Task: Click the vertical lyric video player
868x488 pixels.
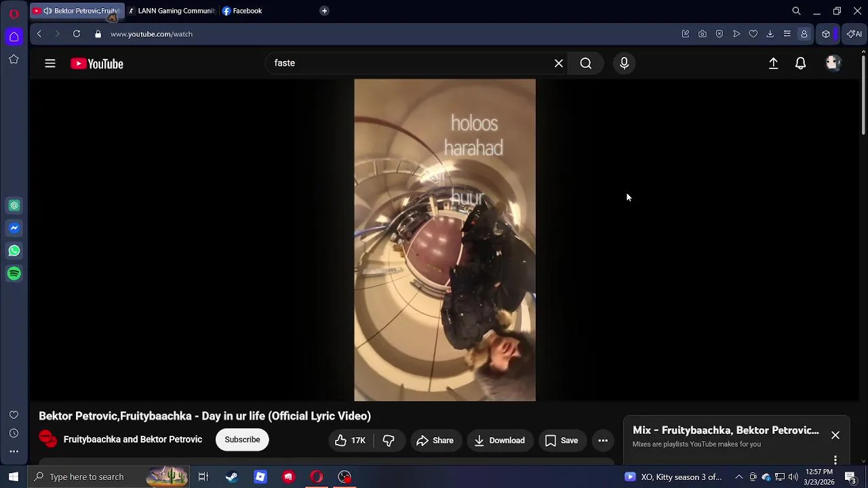Action: coord(445,240)
